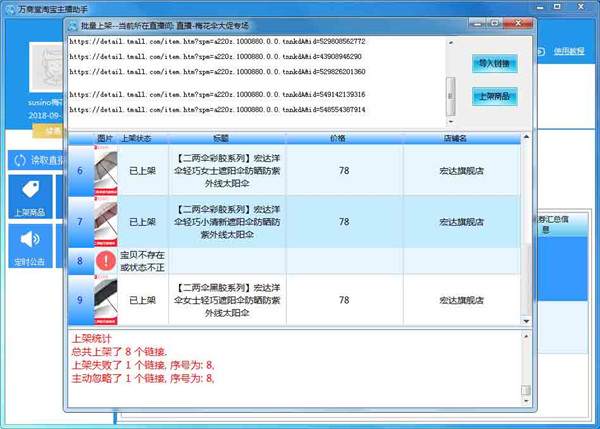The image size is (600, 429).
Task: Click price 78 in row 9
Action: click(344, 300)
